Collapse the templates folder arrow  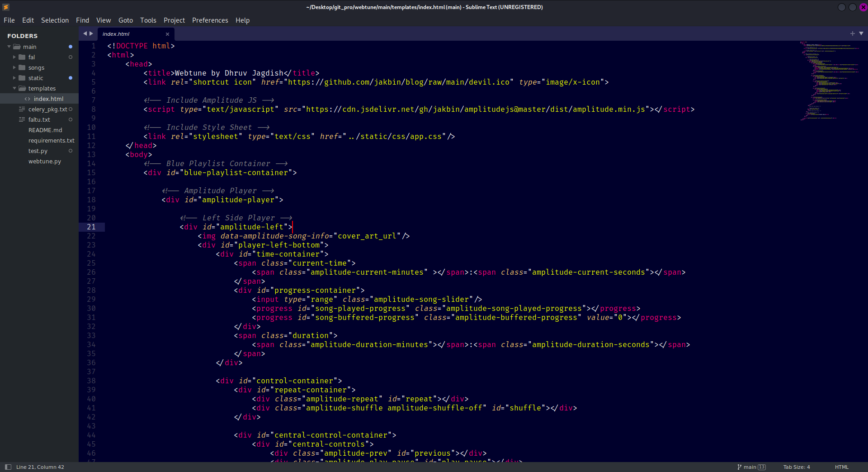pyautogui.click(x=14, y=88)
